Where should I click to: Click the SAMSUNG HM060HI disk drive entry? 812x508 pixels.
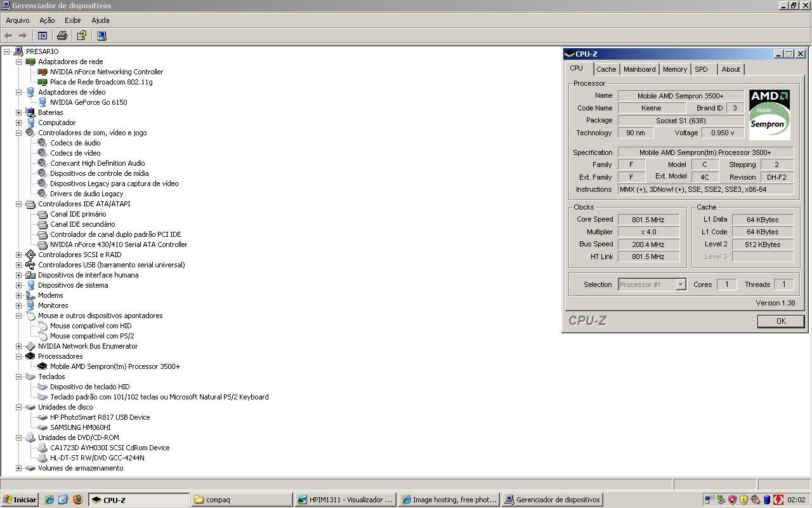click(x=80, y=427)
